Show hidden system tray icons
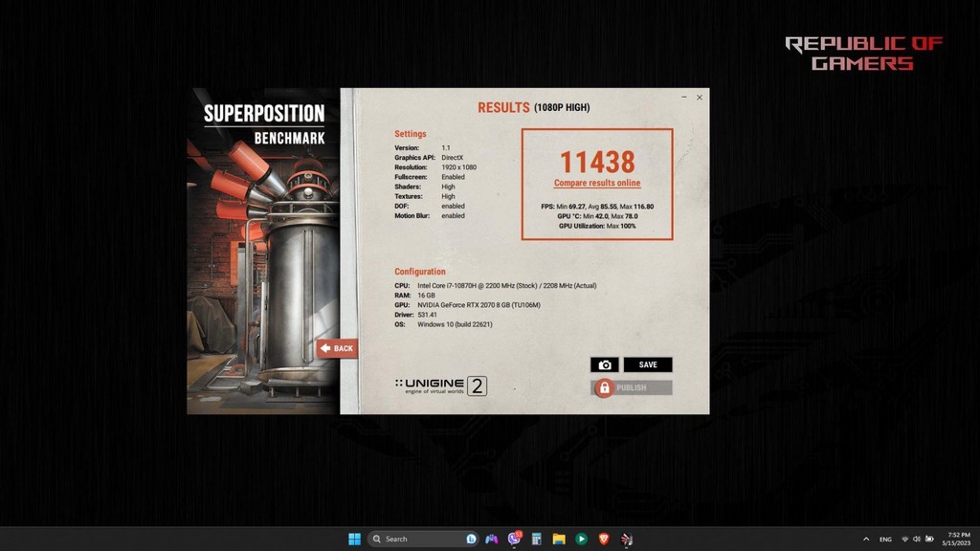 (x=866, y=540)
